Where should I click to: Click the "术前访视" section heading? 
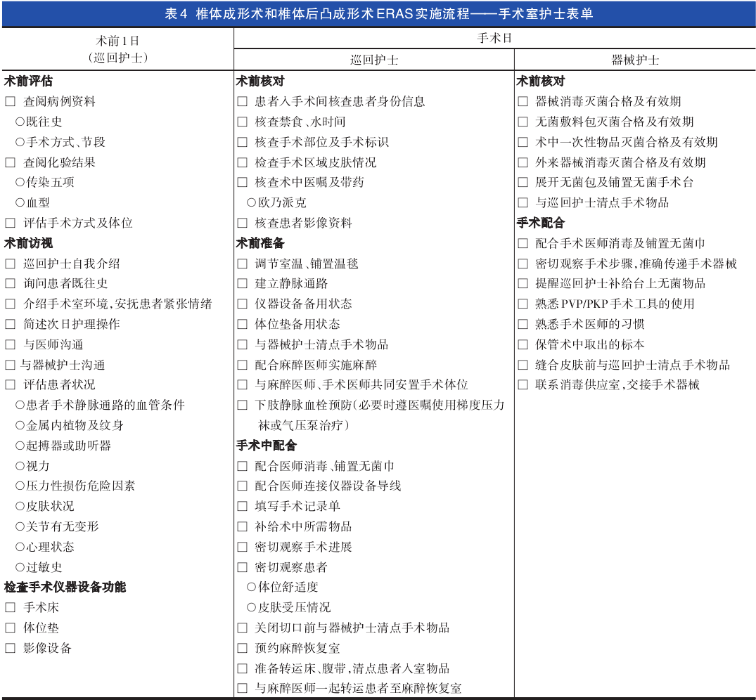pos(28,243)
